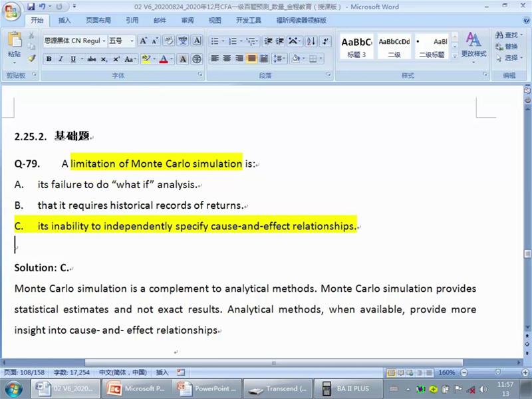Switch to the 开始 (Home) tab
Viewport: 532px width, 399px height.
pyautogui.click(x=37, y=20)
